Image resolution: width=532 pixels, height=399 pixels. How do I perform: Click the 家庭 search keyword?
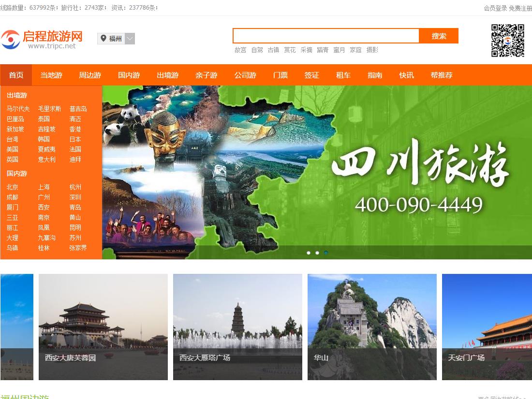[x=355, y=50]
